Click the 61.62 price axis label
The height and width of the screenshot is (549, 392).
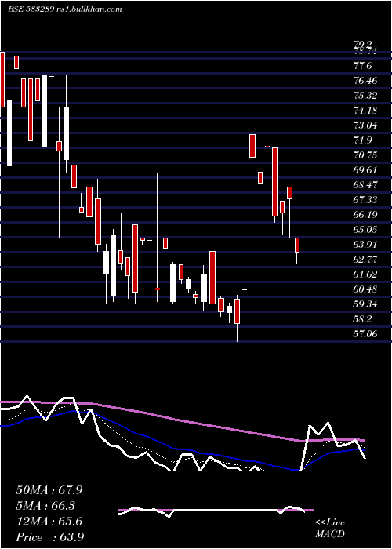365,274
